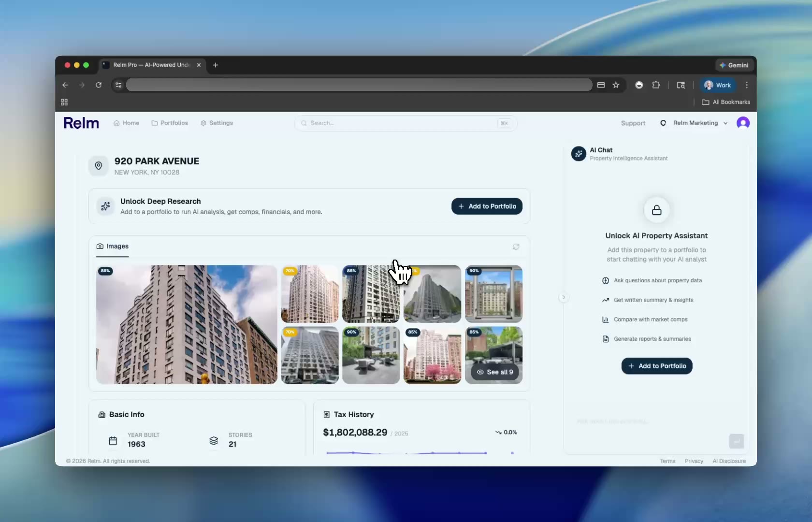Open the Chrome three-dot menu
Image resolution: width=812 pixels, height=522 pixels.
pos(747,85)
